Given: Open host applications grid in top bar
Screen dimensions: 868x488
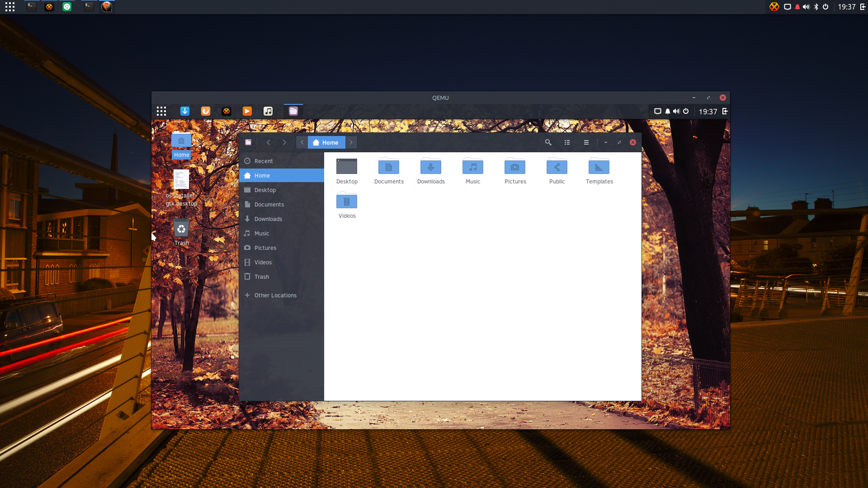Looking at the screenshot, I should [x=10, y=7].
